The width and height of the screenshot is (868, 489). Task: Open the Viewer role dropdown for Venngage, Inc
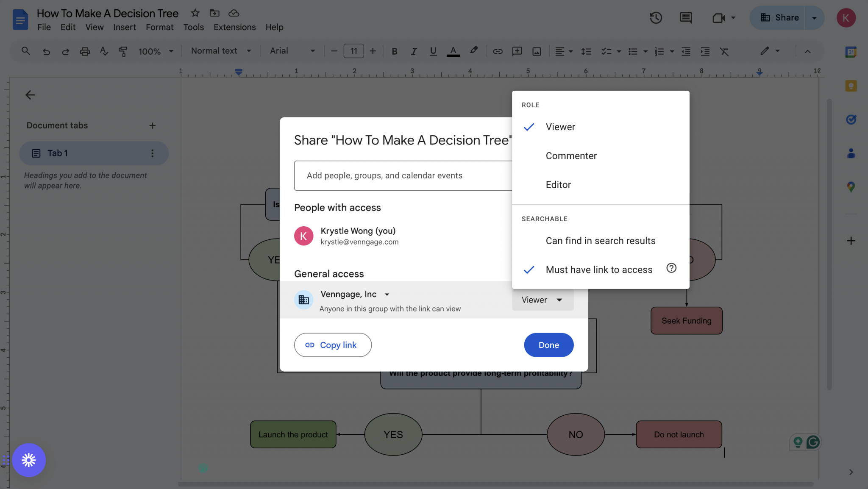click(x=542, y=300)
